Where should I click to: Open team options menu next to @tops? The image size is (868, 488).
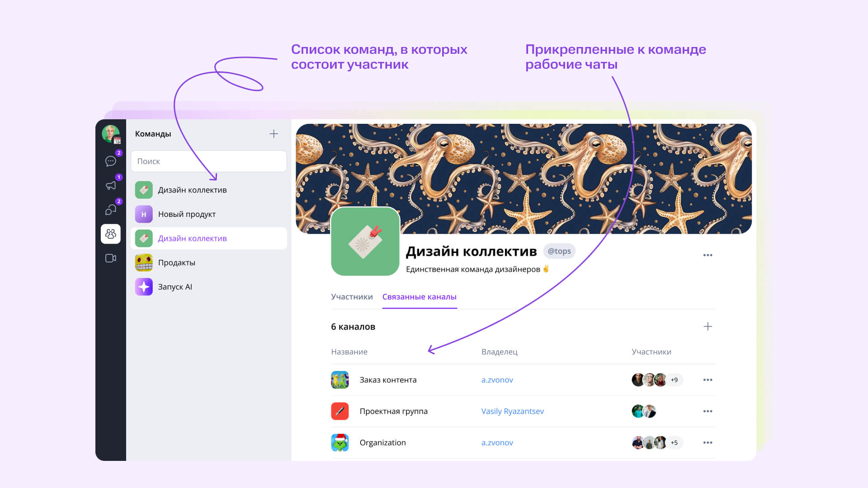click(708, 255)
